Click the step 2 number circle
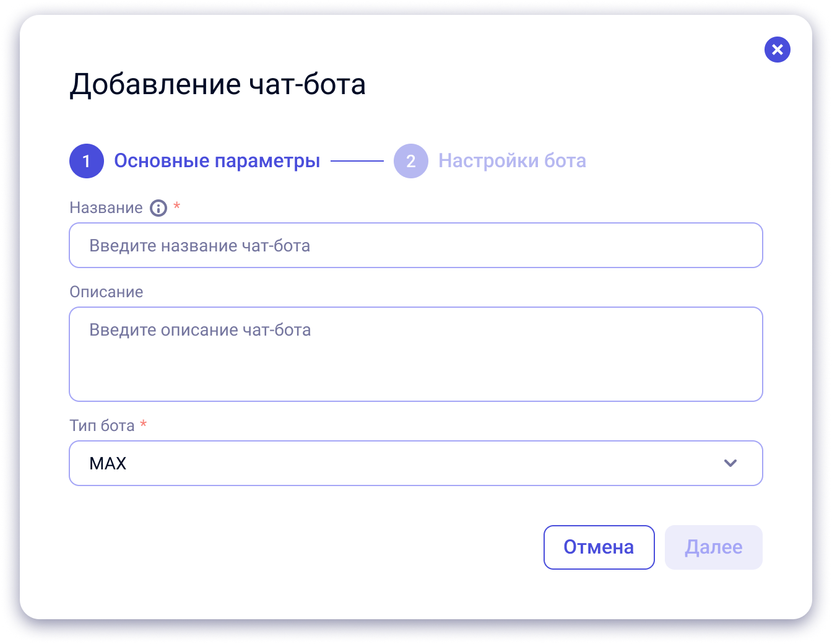The height and width of the screenshot is (644, 832). (411, 161)
